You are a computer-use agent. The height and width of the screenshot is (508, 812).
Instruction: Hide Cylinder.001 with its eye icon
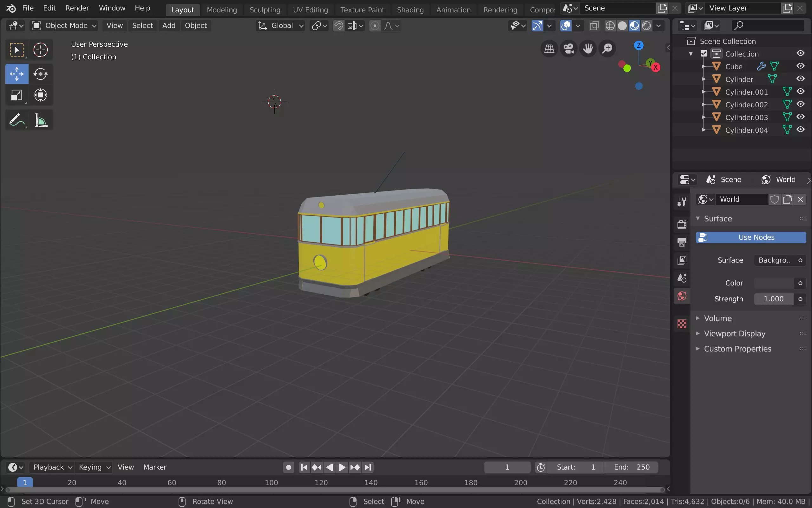800,92
